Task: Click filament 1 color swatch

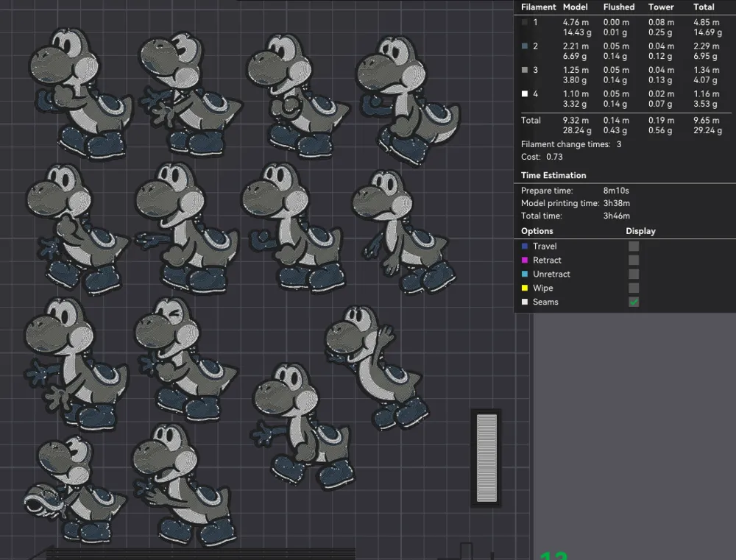Action: click(525, 22)
